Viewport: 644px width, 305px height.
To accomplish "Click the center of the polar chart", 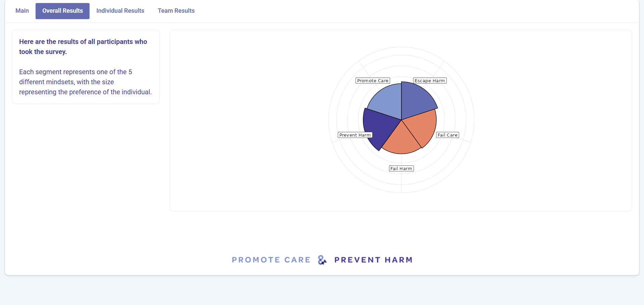I will [401, 120].
